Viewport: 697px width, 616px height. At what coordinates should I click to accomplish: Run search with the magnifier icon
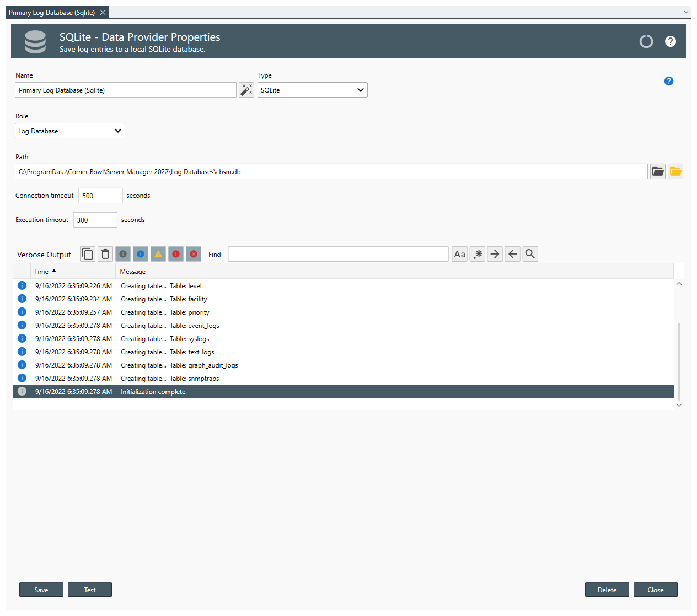pyautogui.click(x=530, y=254)
